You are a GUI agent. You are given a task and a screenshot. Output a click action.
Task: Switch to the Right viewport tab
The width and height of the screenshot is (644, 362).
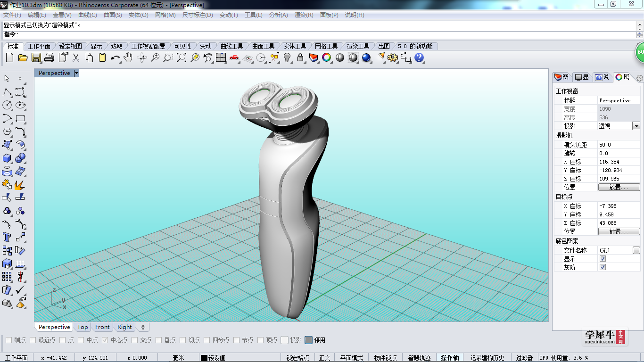[124, 327]
